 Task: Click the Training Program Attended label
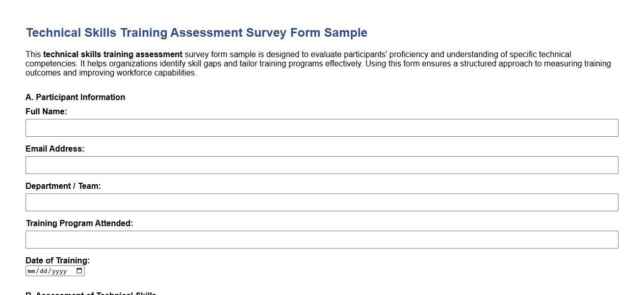[x=79, y=223]
